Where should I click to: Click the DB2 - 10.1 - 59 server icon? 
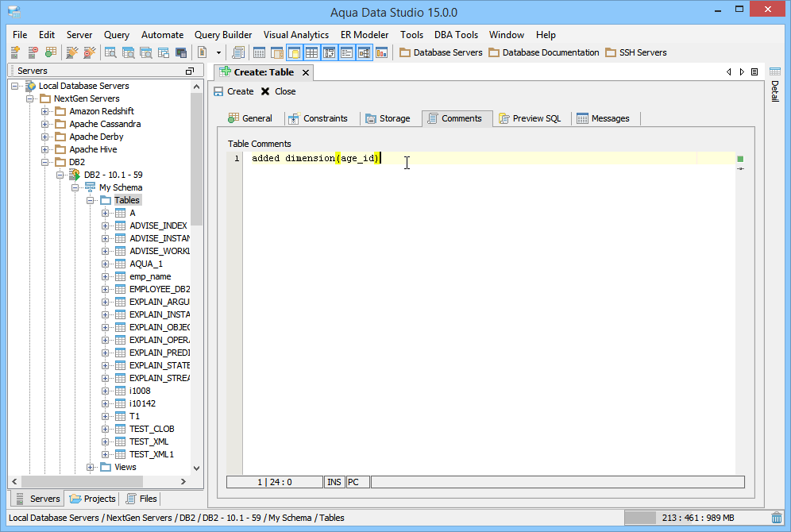(x=75, y=175)
